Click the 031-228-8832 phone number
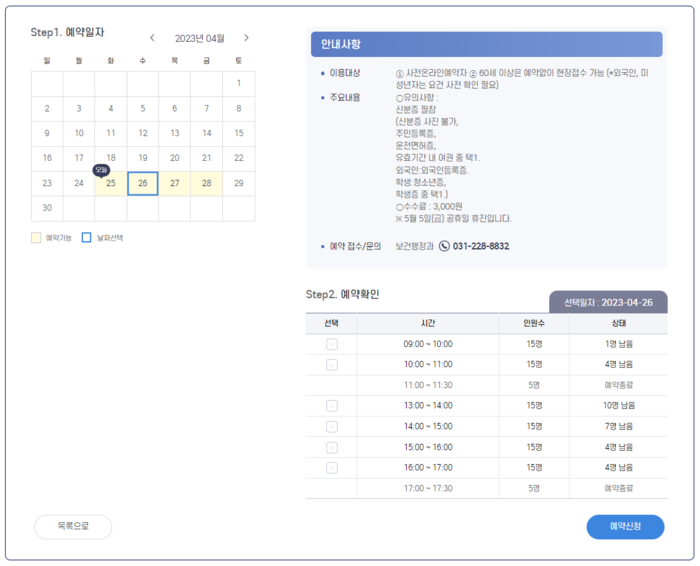Screen dimensions: 700x566 [481, 246]
